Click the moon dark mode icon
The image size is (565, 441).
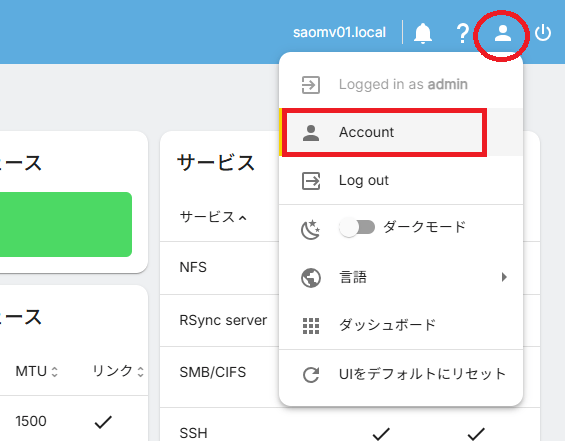tap(311, 229)
